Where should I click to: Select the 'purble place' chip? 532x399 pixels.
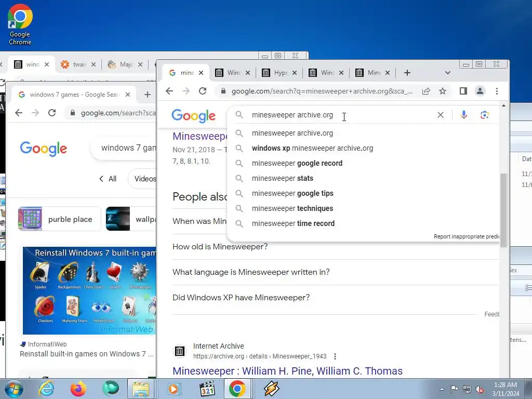[60, 219]
